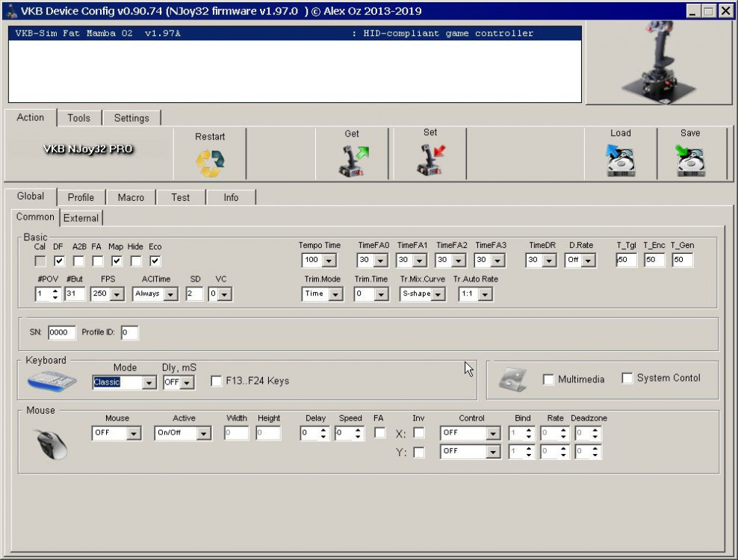Click the SN input field
738x560 pixels.
click(x=62, y=332)
